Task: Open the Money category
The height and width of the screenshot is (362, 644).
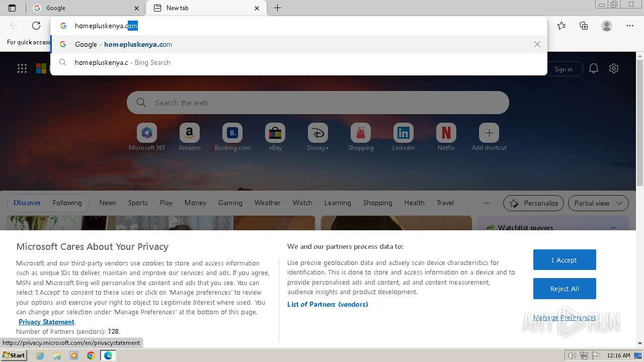Action: (x=195, y=203)
